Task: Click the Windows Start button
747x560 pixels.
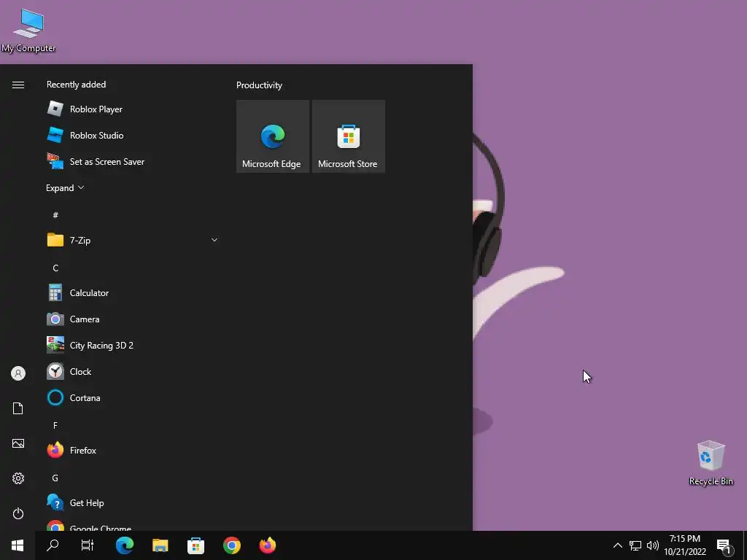Action: tap(18, 545)
